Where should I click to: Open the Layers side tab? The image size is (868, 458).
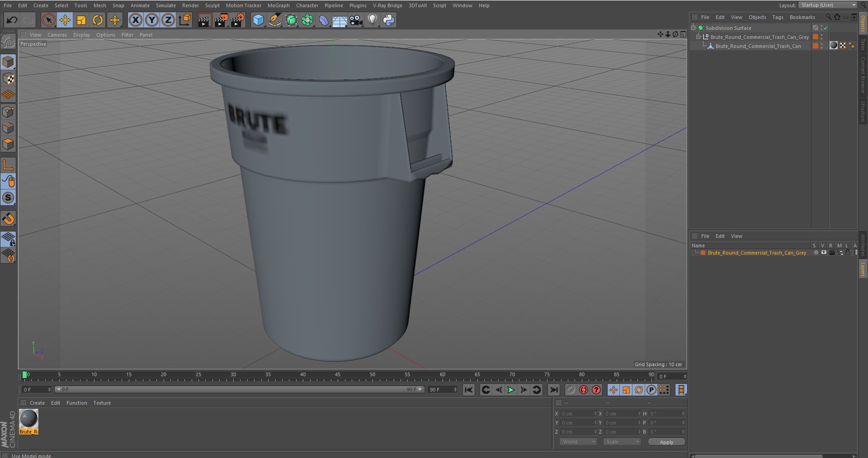[863, 270]
